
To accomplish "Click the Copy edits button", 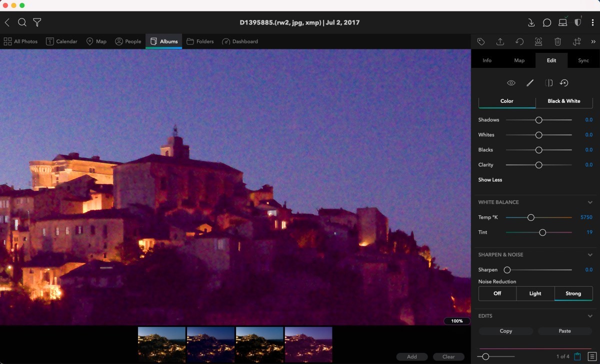I will pos(506,331).
